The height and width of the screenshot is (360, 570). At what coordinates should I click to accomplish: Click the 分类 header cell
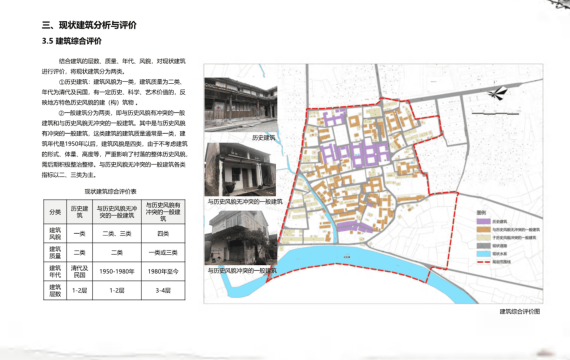pos(55,212)
